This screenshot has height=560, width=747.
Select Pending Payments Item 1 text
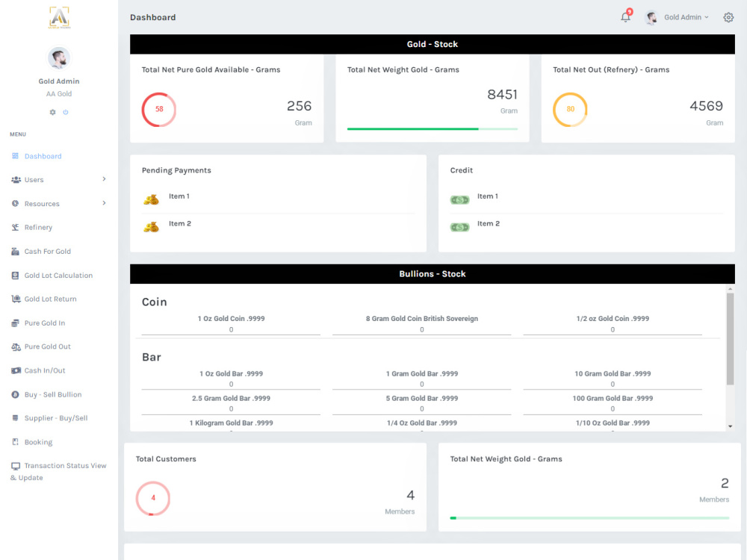(179, 196)
